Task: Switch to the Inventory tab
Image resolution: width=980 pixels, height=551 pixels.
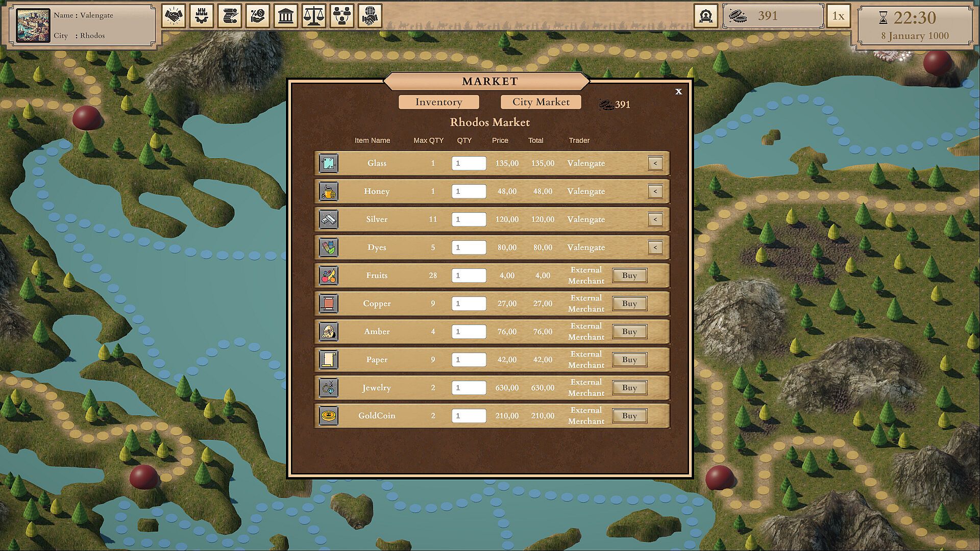Action: [x=438, y=102]
